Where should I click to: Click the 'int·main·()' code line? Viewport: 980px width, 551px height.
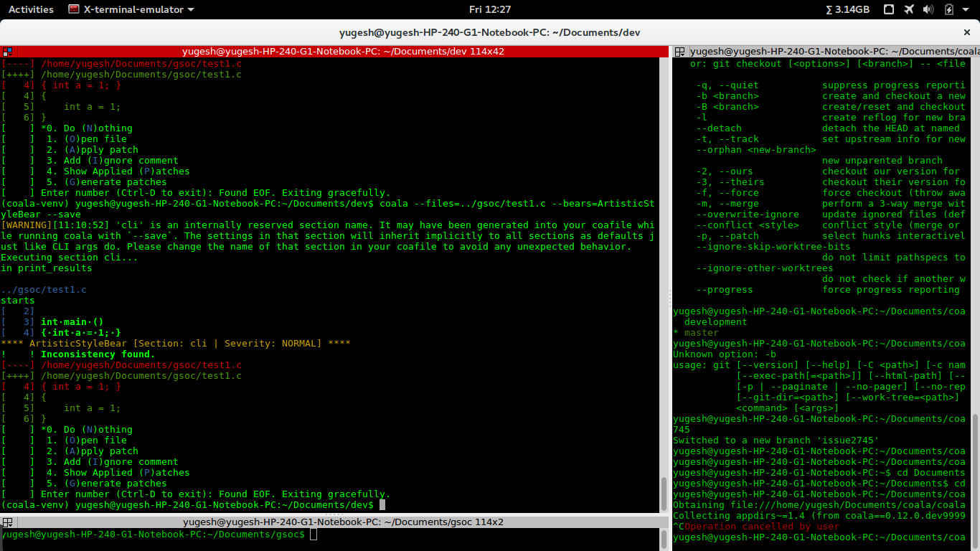click(x=72, y=322)
